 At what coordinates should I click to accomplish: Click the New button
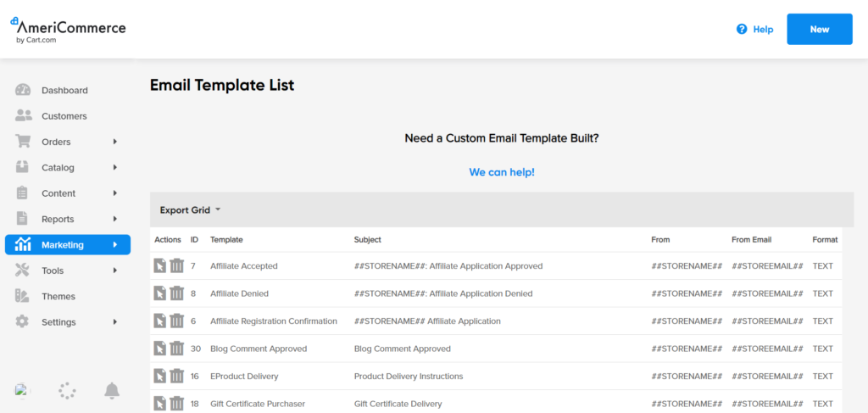820,30
